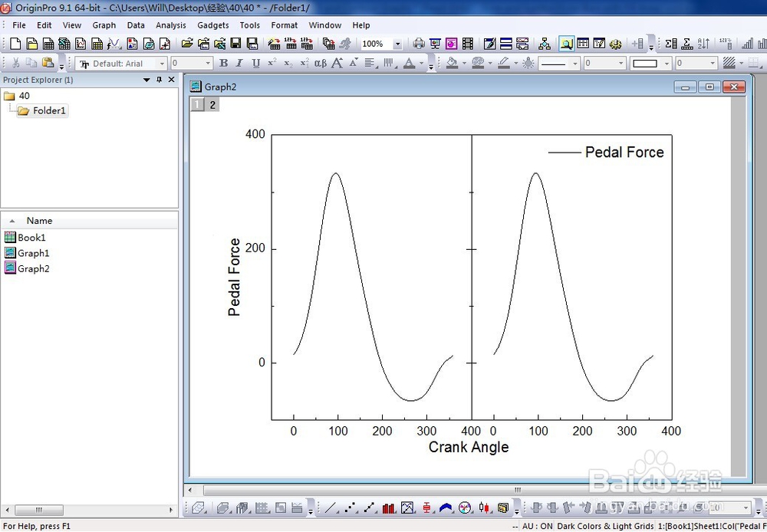
Task: Click the red Column bar chart icon
Action: pos(389,507)
